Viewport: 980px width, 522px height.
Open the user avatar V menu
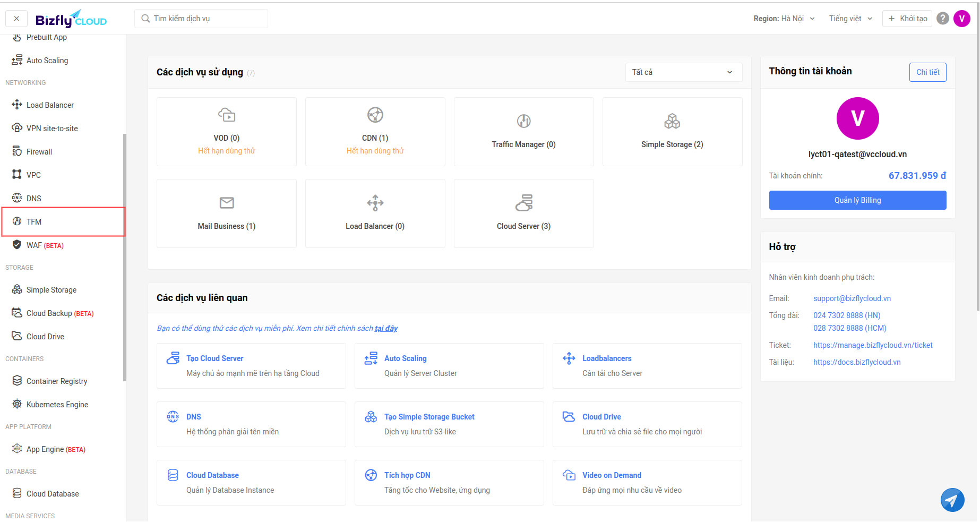[x=962, y=19]
